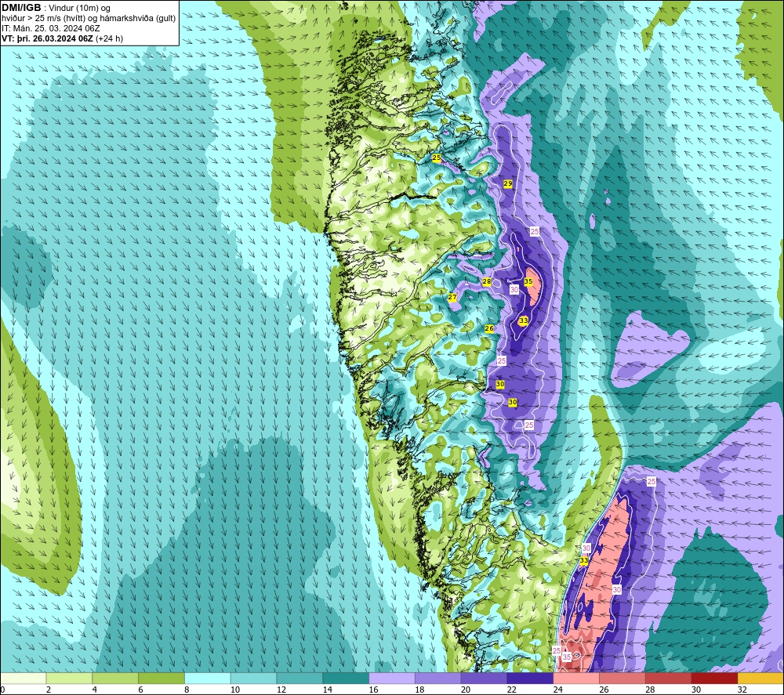
Task: Click the 24–26 m/s pink legend swatch
Action: (576, 678)
